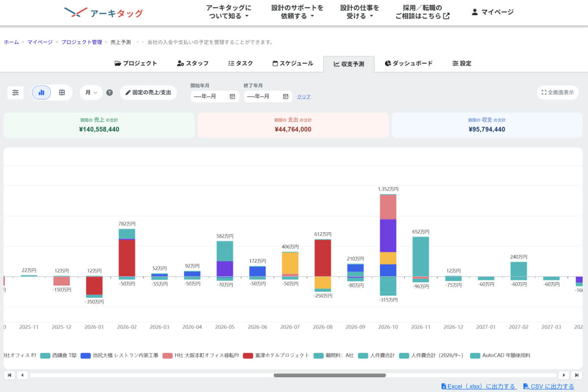
Task: Click 収支 total ¥95,794,440
Action: (487, 129)
